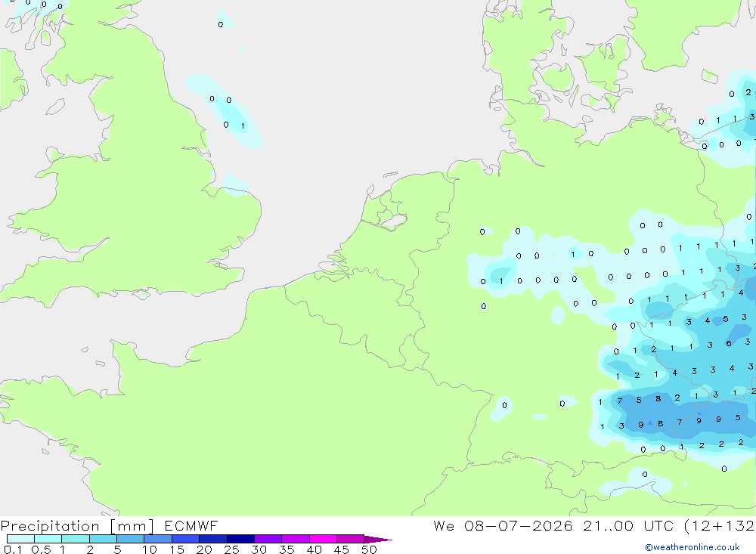
Task: Click the '08-07-2026' date text
Action: pyautogui.click(x=519, y=525)
